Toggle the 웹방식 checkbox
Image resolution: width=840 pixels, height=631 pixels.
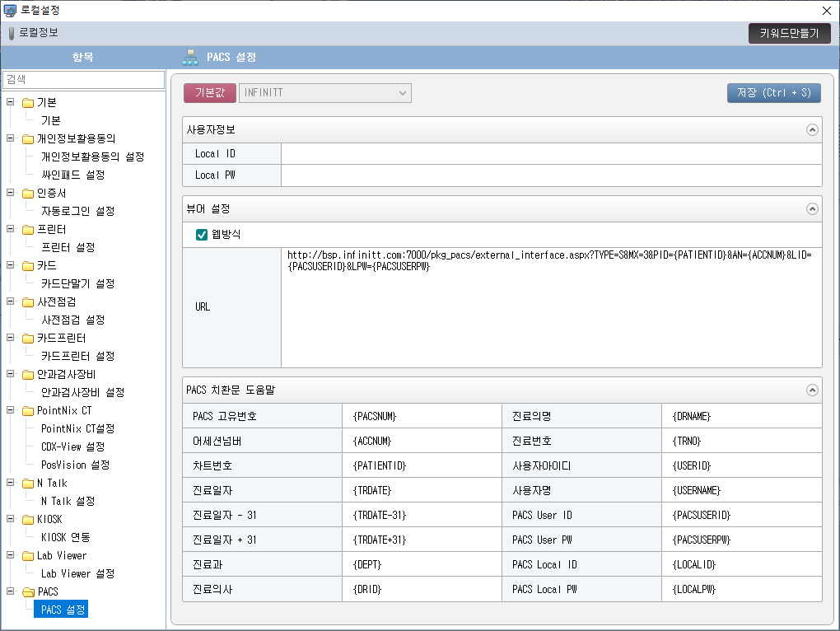tap(202, 235)
